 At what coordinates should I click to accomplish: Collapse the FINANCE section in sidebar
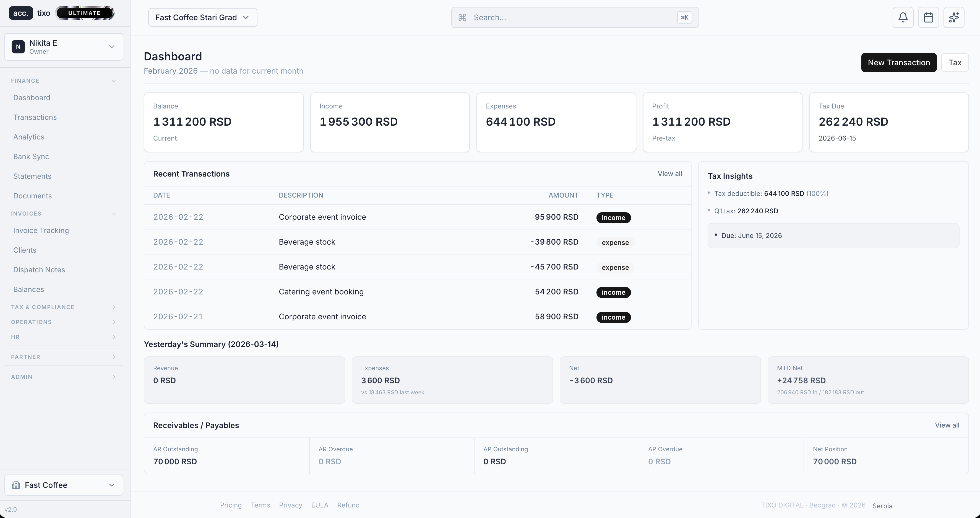tap(113, 81)
